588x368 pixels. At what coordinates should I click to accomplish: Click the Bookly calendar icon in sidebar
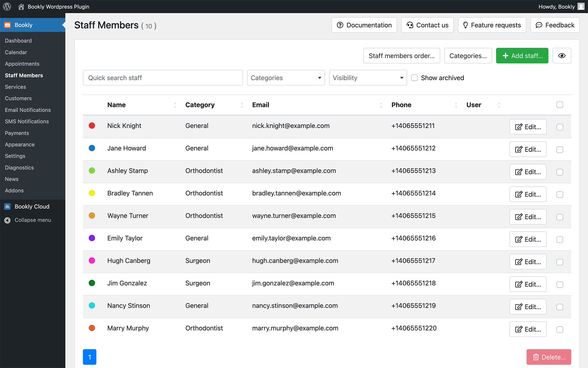click(7, 25)
